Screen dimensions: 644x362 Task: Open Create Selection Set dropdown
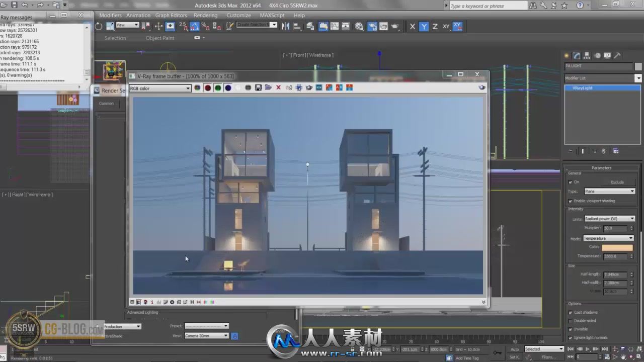point(257,25)
